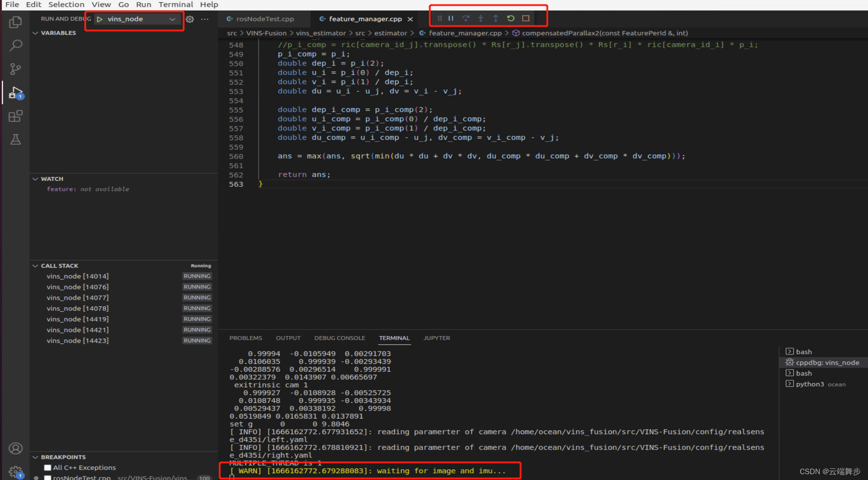Open the vins_node launch configuration dropdown

click(172, 19)
